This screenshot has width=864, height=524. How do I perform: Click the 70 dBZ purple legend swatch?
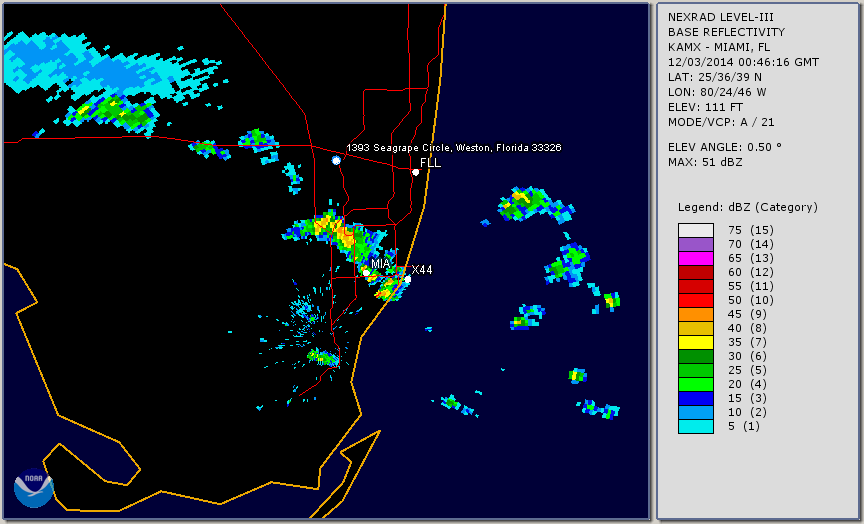696,244
